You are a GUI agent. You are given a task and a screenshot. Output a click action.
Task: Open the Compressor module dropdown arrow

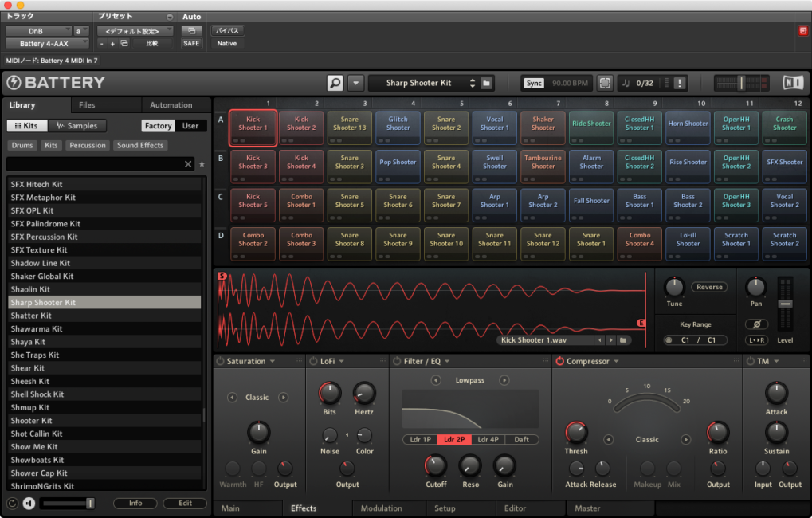[616, 362]
